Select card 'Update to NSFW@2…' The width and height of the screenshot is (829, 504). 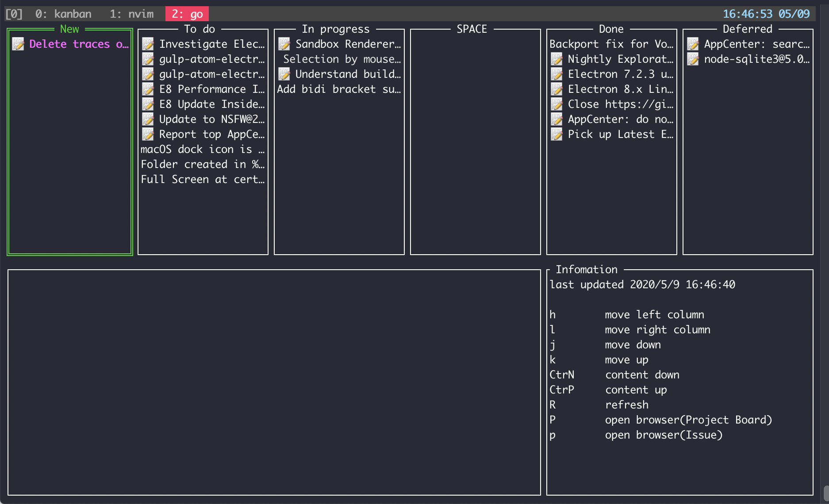point(203,119)
